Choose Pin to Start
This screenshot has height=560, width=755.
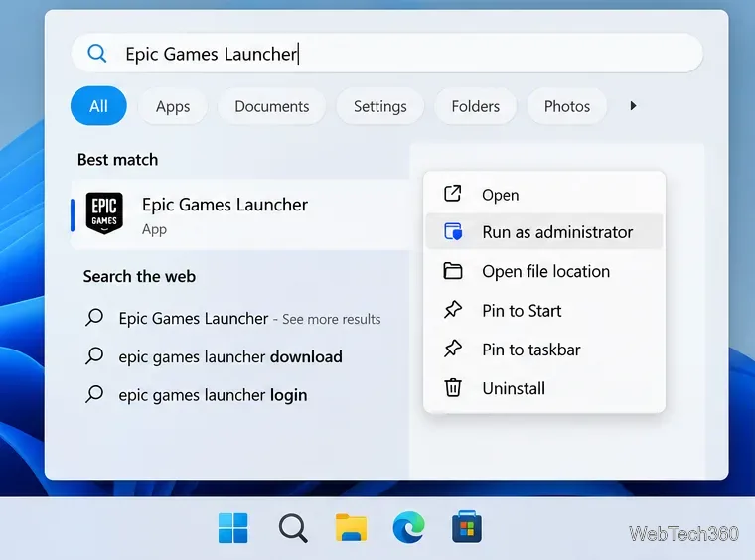tap(544, 311)
